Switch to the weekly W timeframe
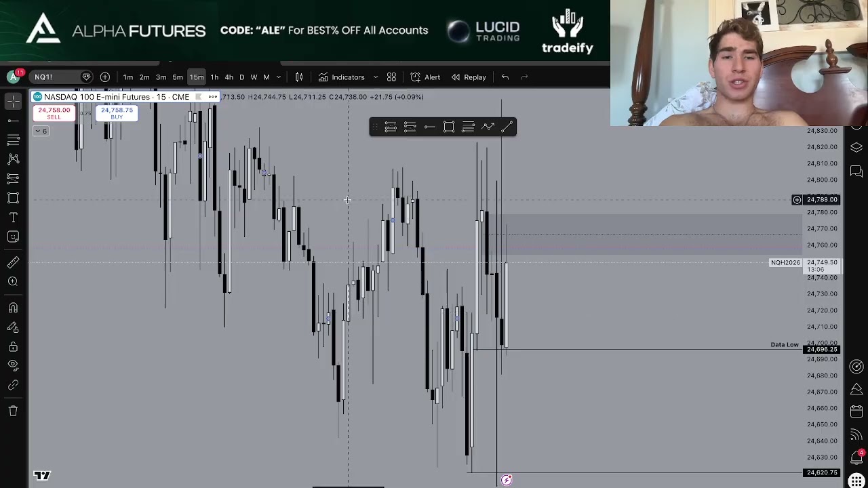Image resolution: width=868 pixels, height=488 pixels. coord(254,77)
